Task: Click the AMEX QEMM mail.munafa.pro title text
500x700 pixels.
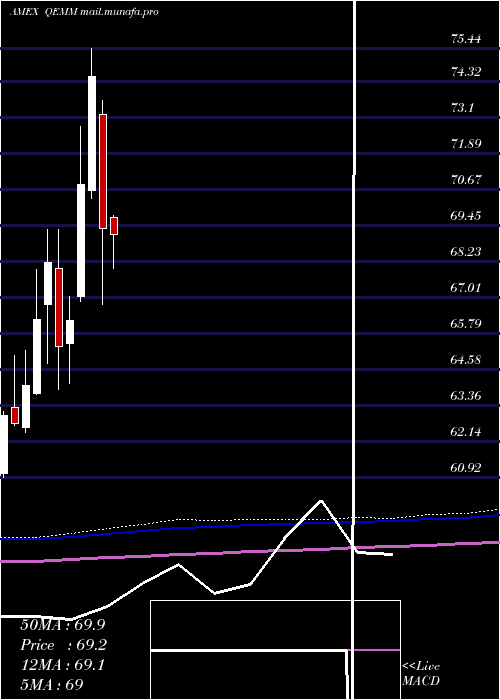Action: click(x=84, y=12)
